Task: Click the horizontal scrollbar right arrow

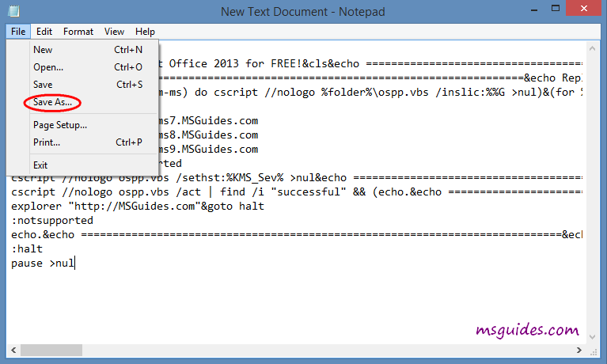Action: click(579, 350)
